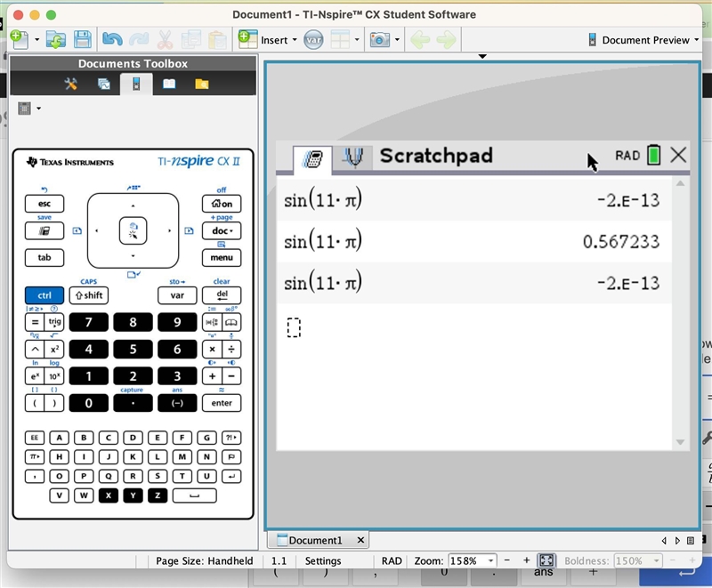Click the del key on the keypad
712x588 pixels.
222,295
